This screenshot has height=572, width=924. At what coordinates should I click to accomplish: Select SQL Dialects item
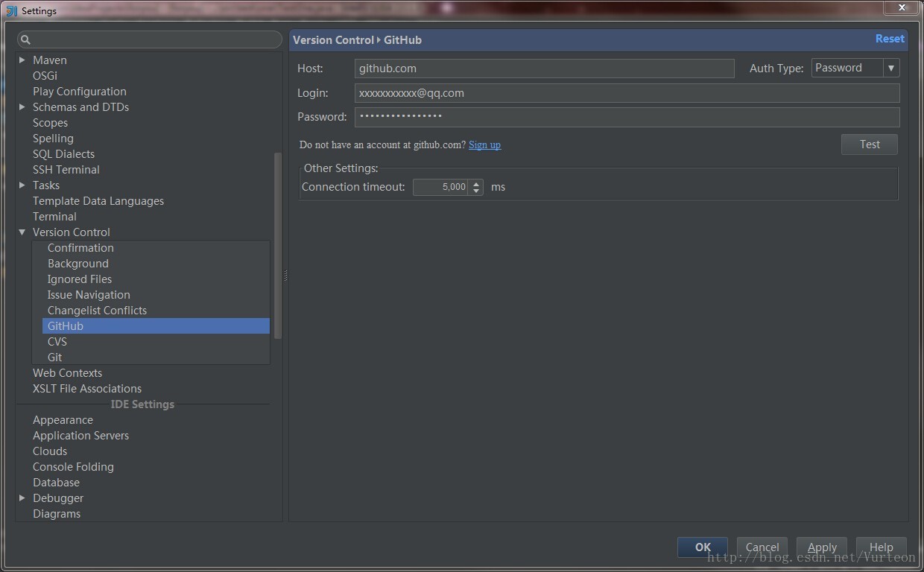pos(63,153)
